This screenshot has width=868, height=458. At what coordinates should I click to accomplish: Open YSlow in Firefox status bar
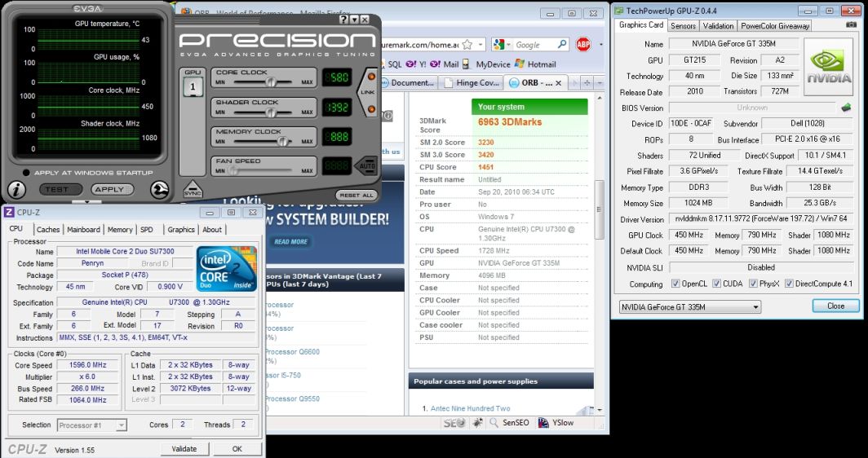556,423
